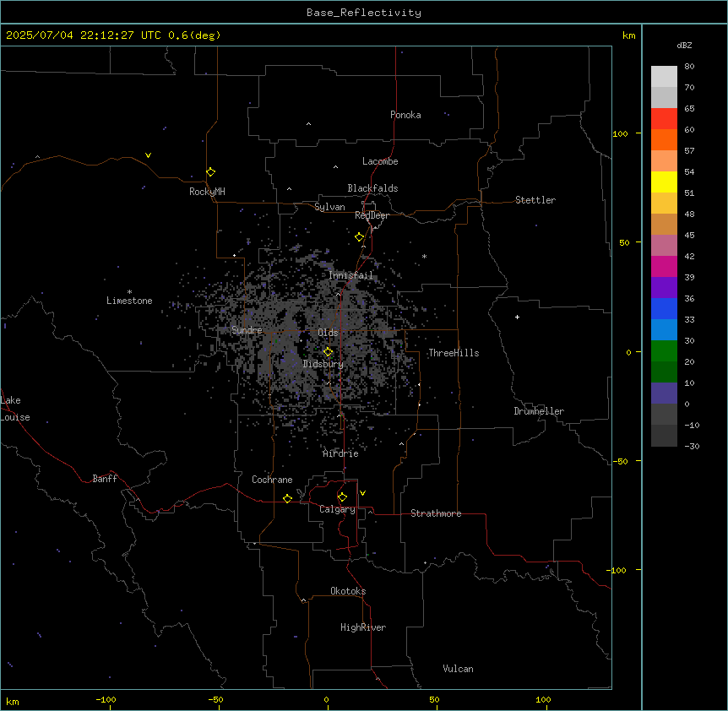Select the Lacombe city label
The image size is (728, 711).
[380, 161]
